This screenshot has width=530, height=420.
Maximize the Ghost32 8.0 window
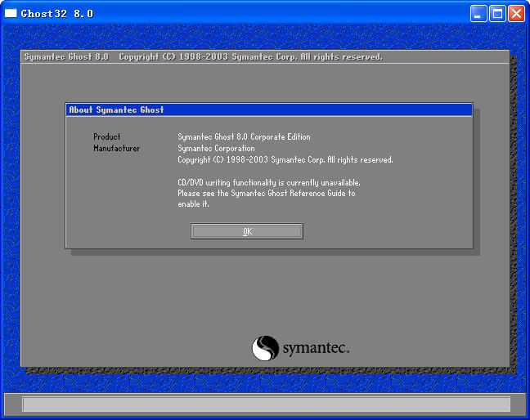pos(497,13)
